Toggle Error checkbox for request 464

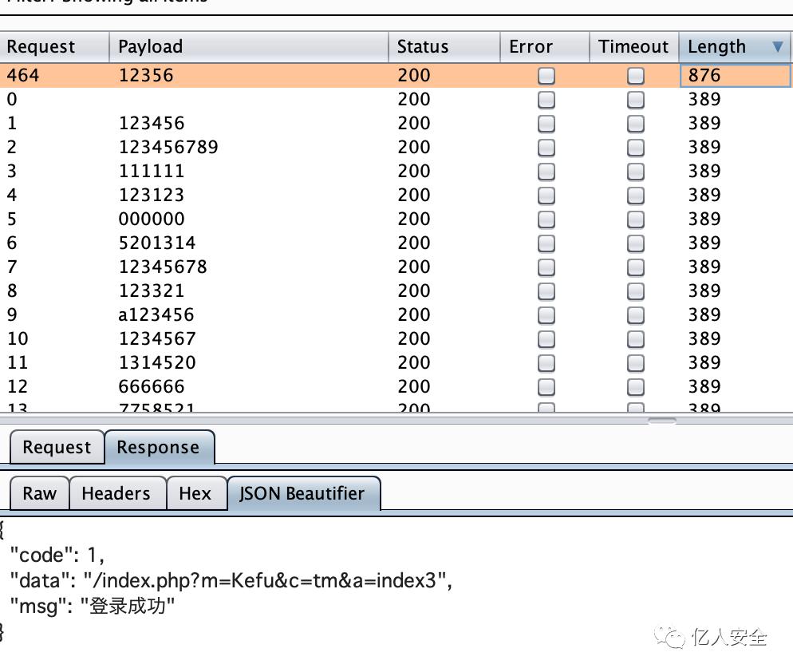546,76
